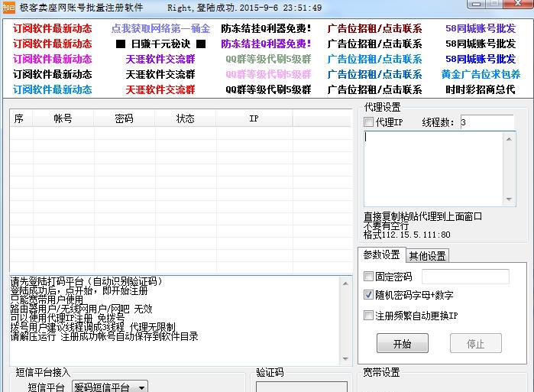The width and height of the screenshot is (534, 392).
Task: Click the 帐号 column header
Action: (63, 118)
